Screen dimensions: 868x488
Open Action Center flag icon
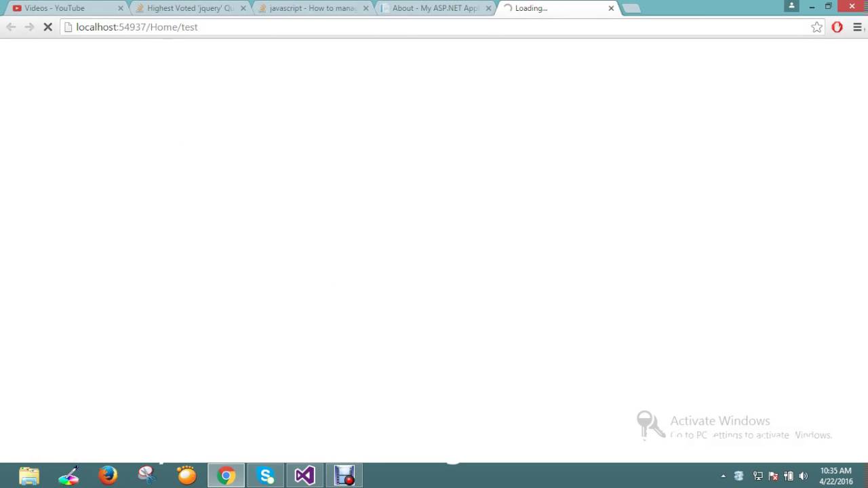(x=773, y=476)
